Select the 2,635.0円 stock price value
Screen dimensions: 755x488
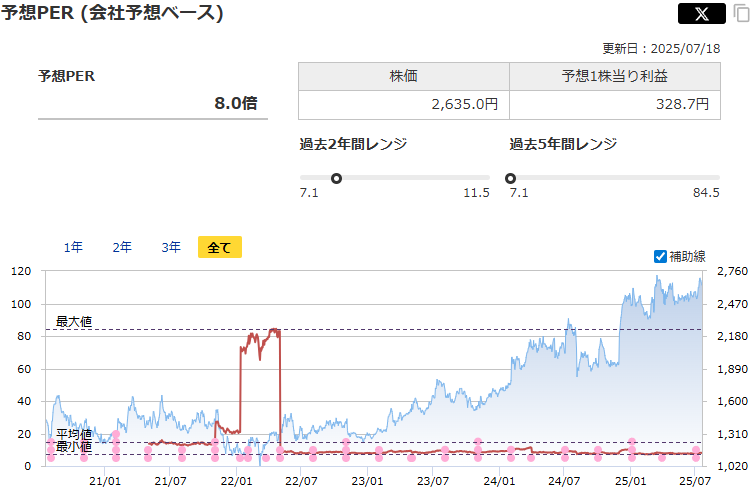pyautogui.click(x=465, y=104)
